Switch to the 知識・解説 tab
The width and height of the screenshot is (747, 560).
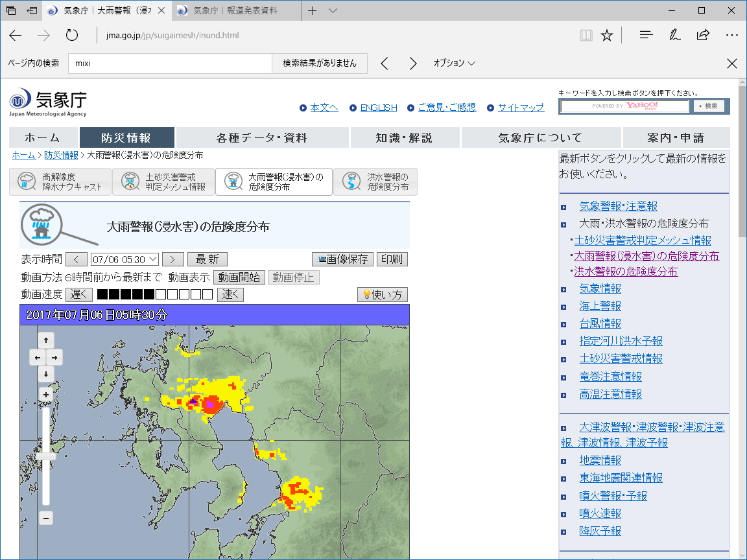pyautogui.click(x=405, y=137)
